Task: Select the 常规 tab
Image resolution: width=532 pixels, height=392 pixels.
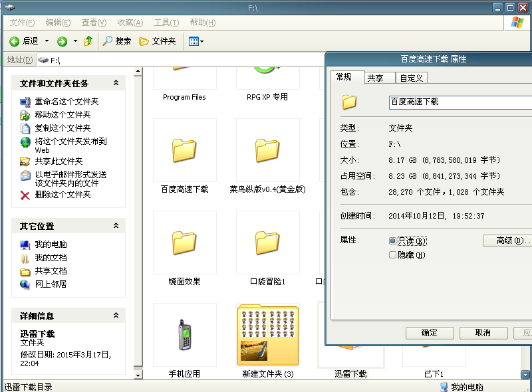Action: coord(347,77)
